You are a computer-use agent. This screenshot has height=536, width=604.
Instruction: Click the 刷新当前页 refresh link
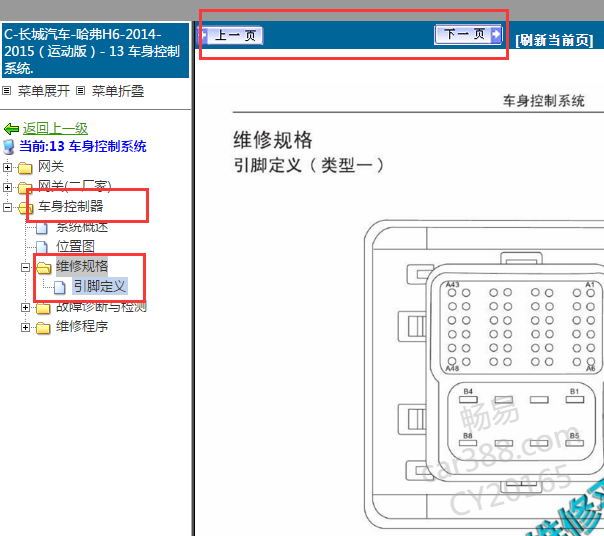554,40
